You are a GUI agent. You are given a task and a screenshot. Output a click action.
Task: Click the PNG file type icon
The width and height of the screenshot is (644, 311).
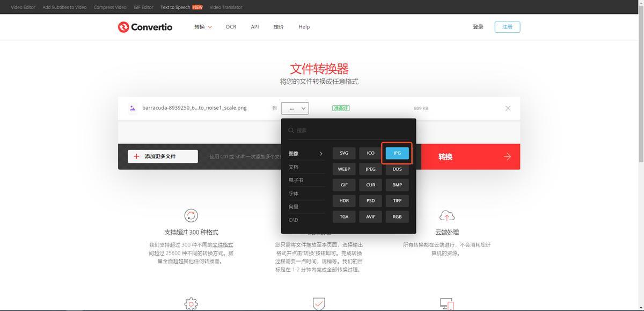tap(133, 109)
